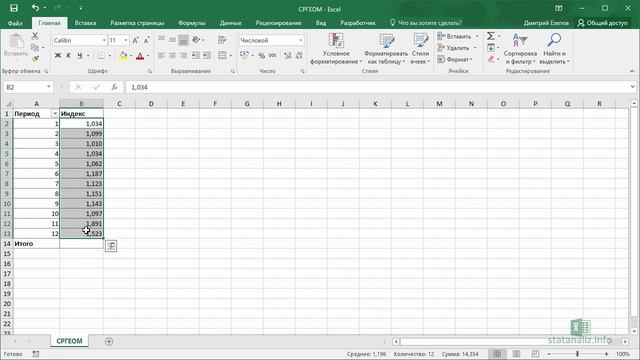Select cell B14 next to Итого
This screenshot has height=360, width=640.
[x=81, y=244]
